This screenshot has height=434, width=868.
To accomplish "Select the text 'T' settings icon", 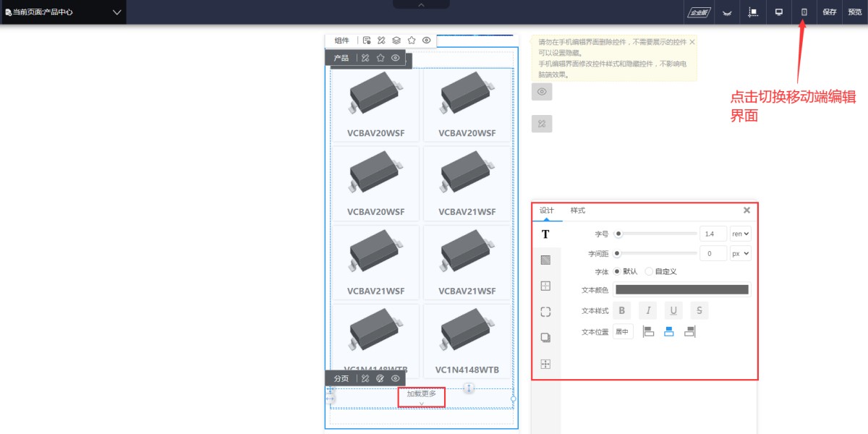I will (x=545, y=234).
